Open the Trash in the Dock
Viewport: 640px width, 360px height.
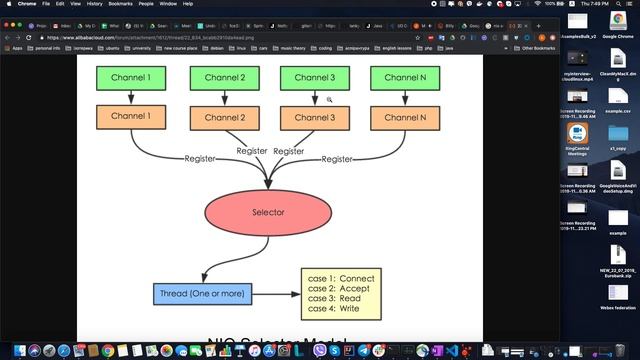(x=620, y=351)
